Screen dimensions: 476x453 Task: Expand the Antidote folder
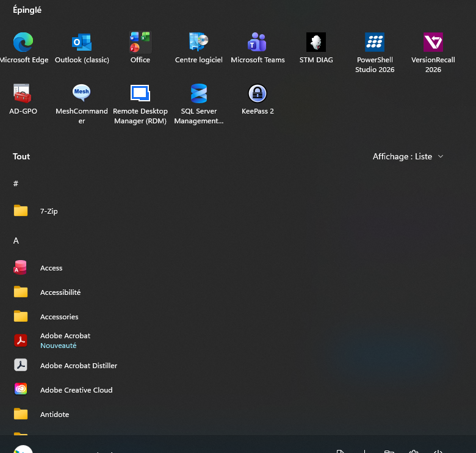coord(41,415)
